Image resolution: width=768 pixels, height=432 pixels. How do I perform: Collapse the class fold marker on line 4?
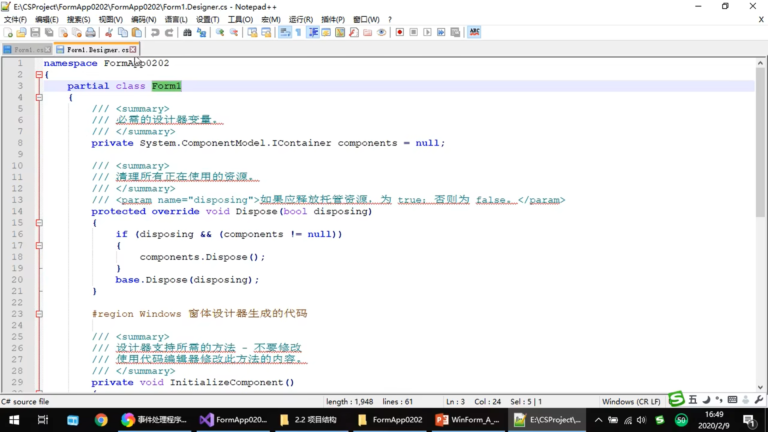coord(39,97)
